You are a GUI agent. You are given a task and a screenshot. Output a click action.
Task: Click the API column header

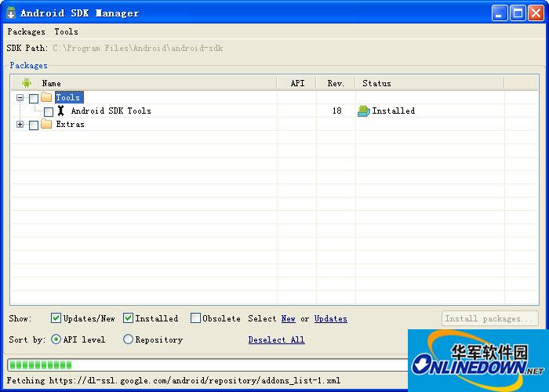(297, 83)
